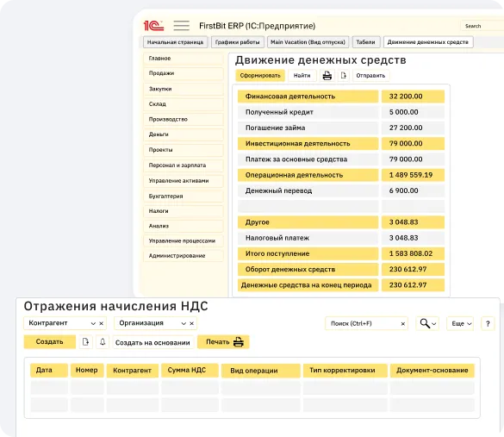Click the magnifier search icon
Image resolution: width=504 pixels, height=437 pixels.
425,323
